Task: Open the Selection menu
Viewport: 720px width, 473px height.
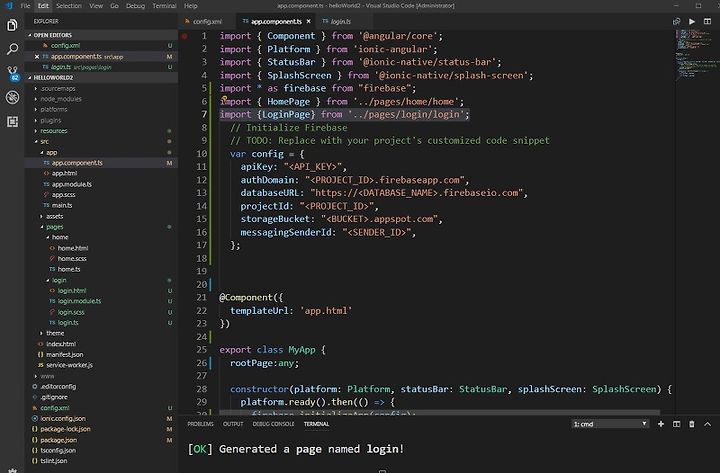Action: point(68,6)
